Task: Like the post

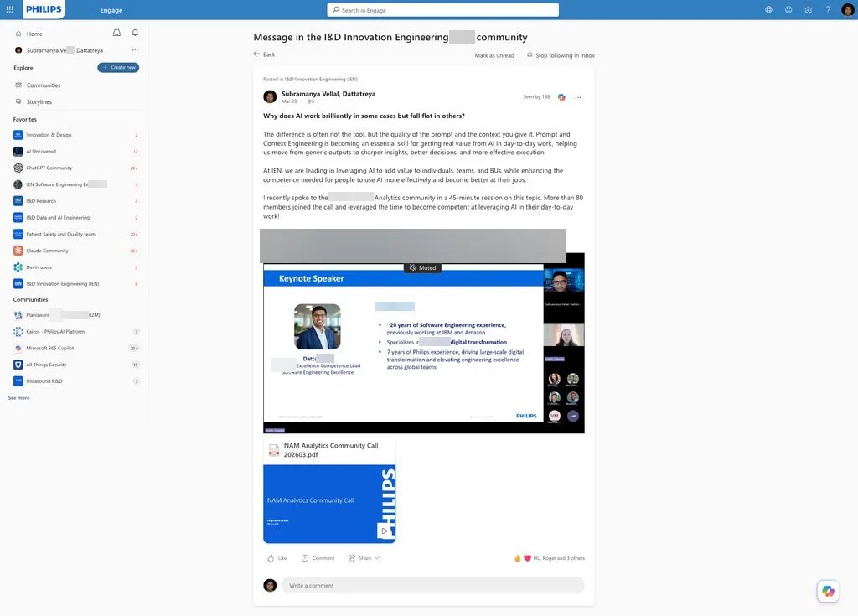Action: [x=277, y=558]
